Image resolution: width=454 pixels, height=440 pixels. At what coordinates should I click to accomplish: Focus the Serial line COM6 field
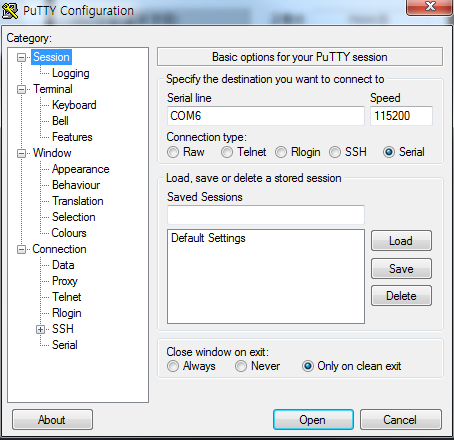[x=266, y=116]
